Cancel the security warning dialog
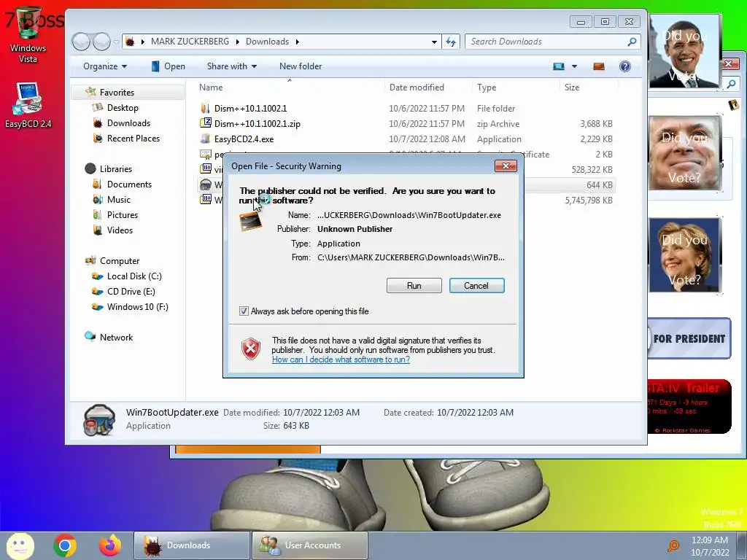The height and width of the screenshot is (560, 747). pyautogui.click(x=476, y=286)
